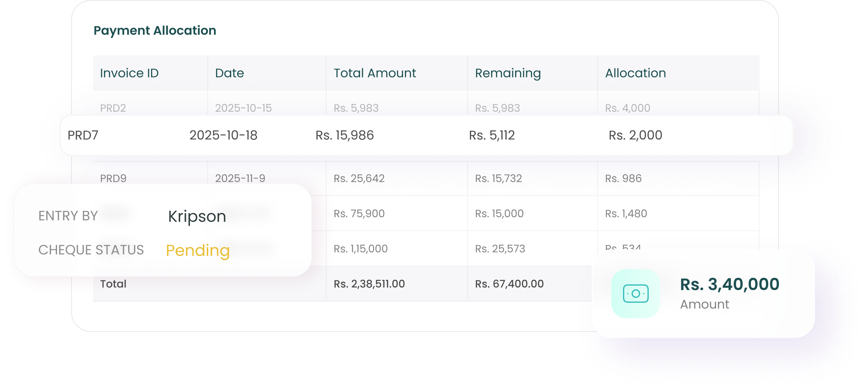Click the Rs. 2,000 allocation field

[x=635, y=135]
